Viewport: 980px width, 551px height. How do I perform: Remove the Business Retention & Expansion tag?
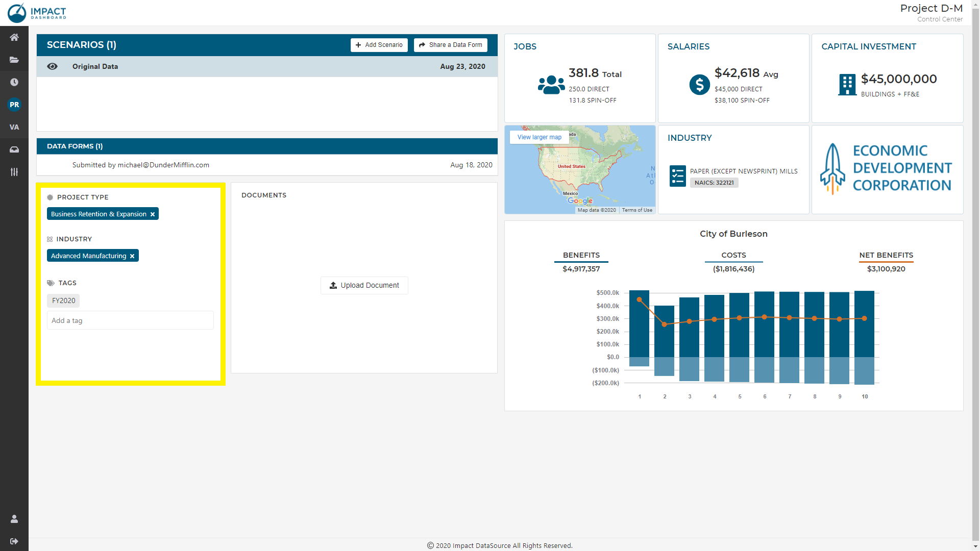tap(153, 214)
